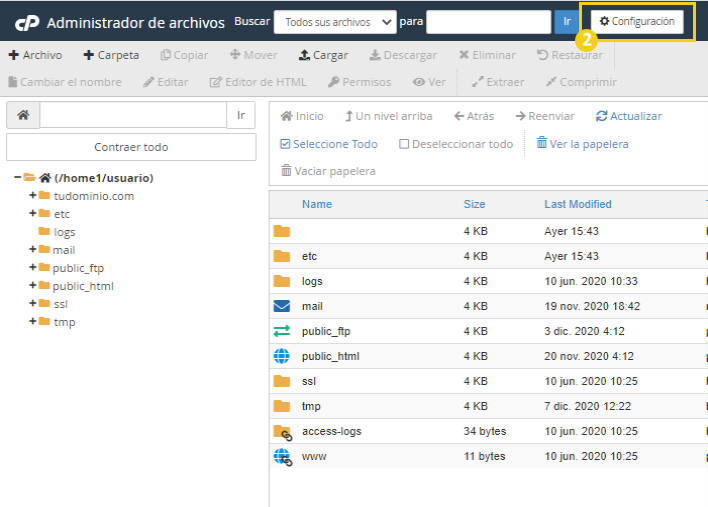The image size is (708, 507).
Task: Check Seleccione Todo checkbox
Action: [285, 144]
